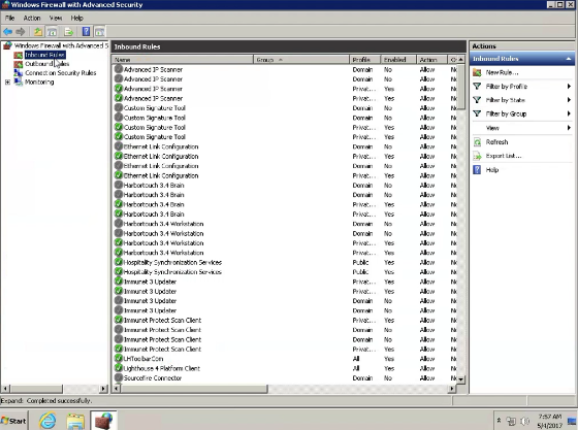Viewport: 579px width, 430px height.
Task: Click the Show/Hide Action Pane toolbar icon
Action: (x=100, y=32)
